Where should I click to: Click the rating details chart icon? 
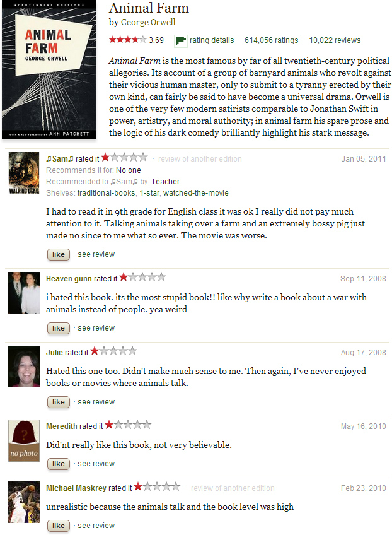click(180, 40)
